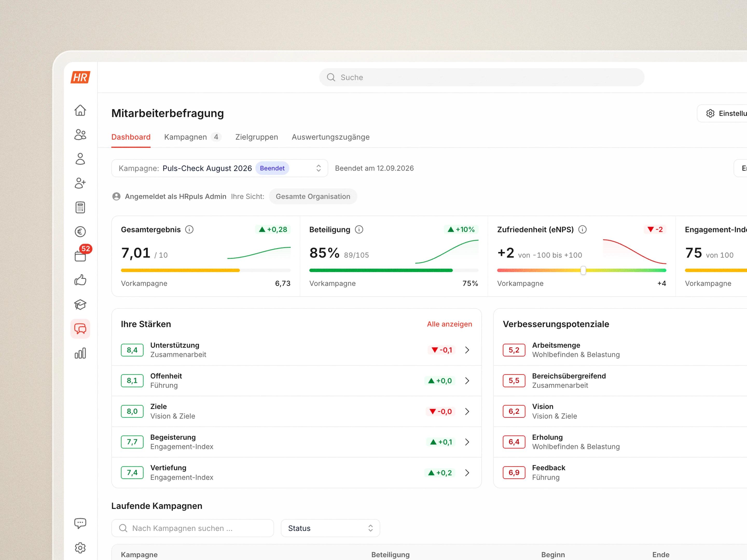Expand the Offenheit row chevron
Viewport: 747px width, 560px height.
[x=467, y=381]
